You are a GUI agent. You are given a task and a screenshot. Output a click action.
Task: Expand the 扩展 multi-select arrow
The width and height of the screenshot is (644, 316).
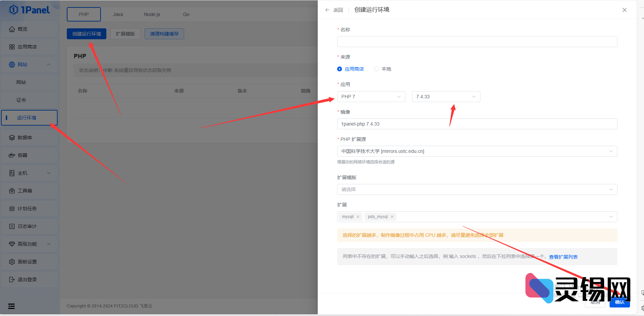[611, 217]
